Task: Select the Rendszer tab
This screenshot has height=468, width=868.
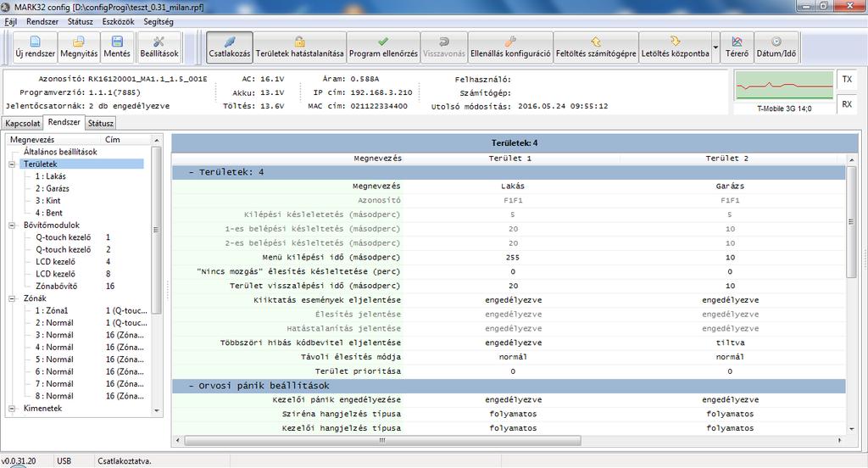Action: (64, 122)
